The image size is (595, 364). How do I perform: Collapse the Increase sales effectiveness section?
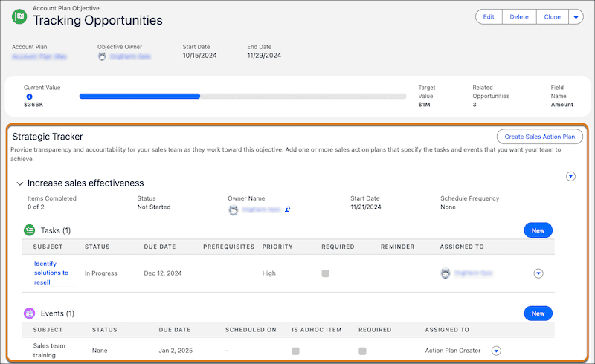20,183
